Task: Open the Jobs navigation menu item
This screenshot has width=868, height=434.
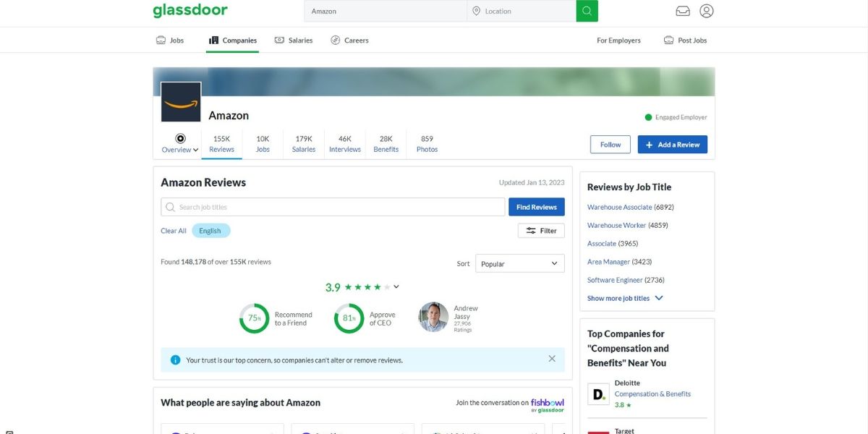Action: click(171, 41)
